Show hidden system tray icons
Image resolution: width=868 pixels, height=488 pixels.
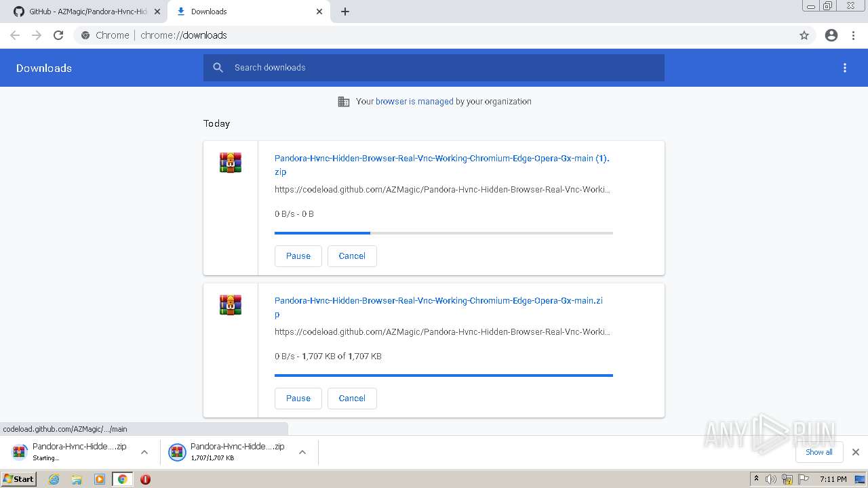click(x=756, y=479)
